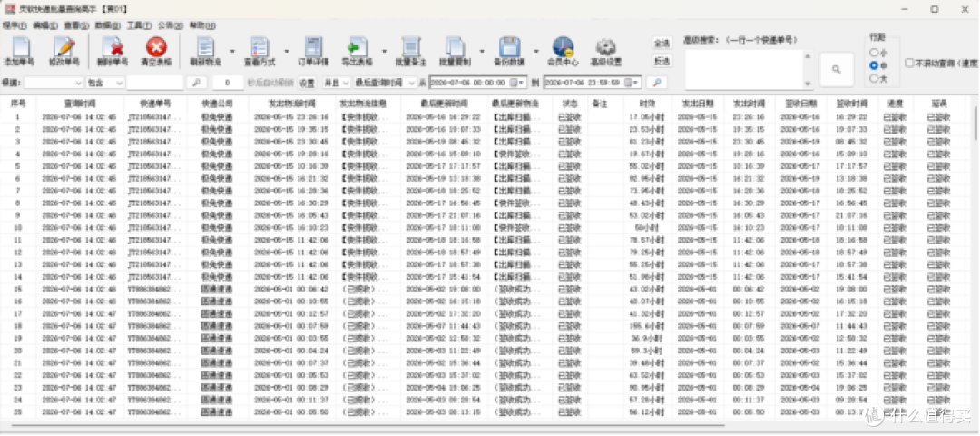Click the date range search icon
Screen dimensions: 980x436
click(656, 83)
